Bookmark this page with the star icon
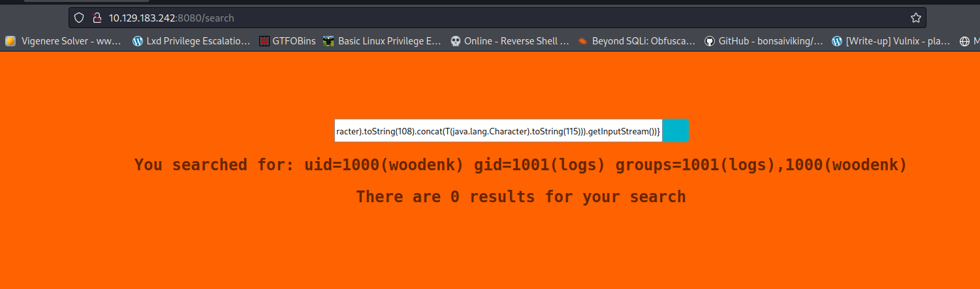This screenshot has width=980, height=289. [915, 18]
